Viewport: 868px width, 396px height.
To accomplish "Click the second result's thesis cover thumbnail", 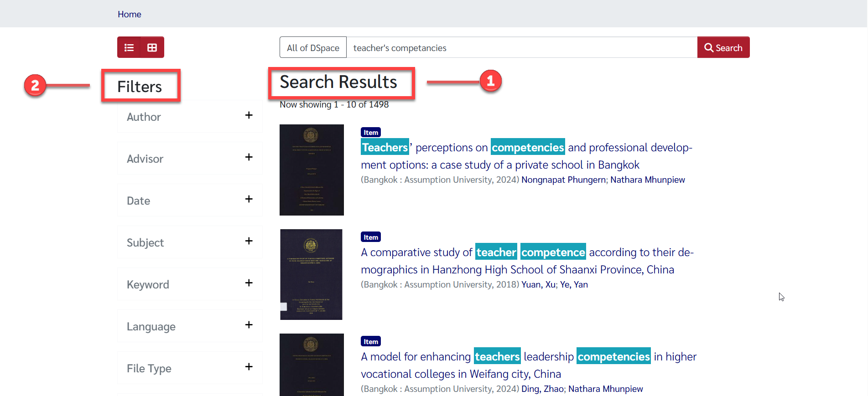I will [x=311, y=274].
